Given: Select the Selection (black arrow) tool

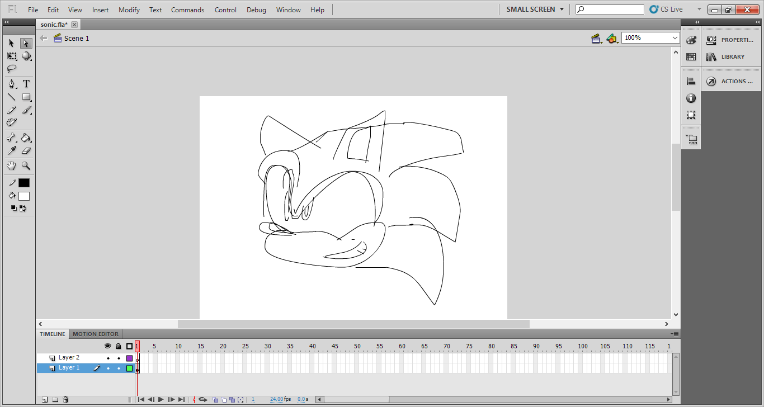Looking at the screenshot, I should click(x=12, y=43).
